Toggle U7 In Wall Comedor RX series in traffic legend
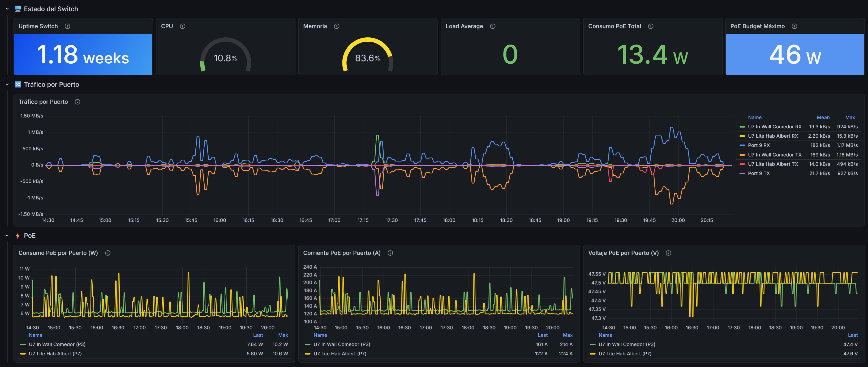Viewport: 868px width, 367px height. pos(775,127)
